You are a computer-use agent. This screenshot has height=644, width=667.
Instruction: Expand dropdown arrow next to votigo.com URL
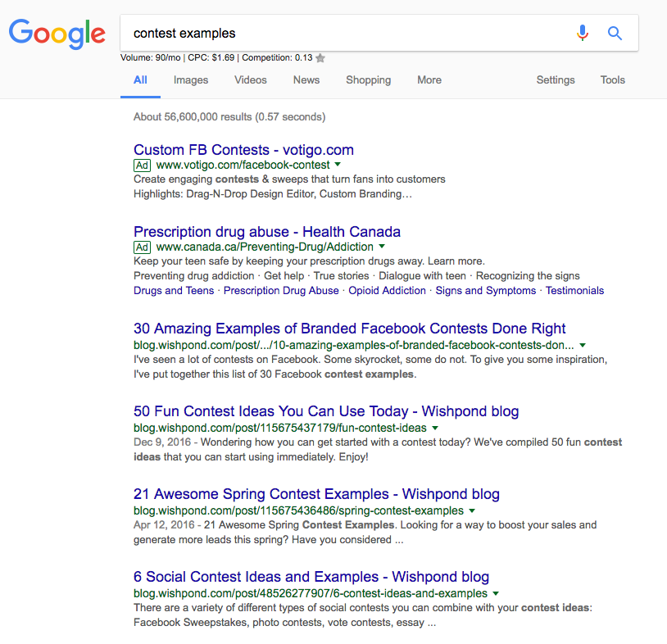click(x=338, y=164)
